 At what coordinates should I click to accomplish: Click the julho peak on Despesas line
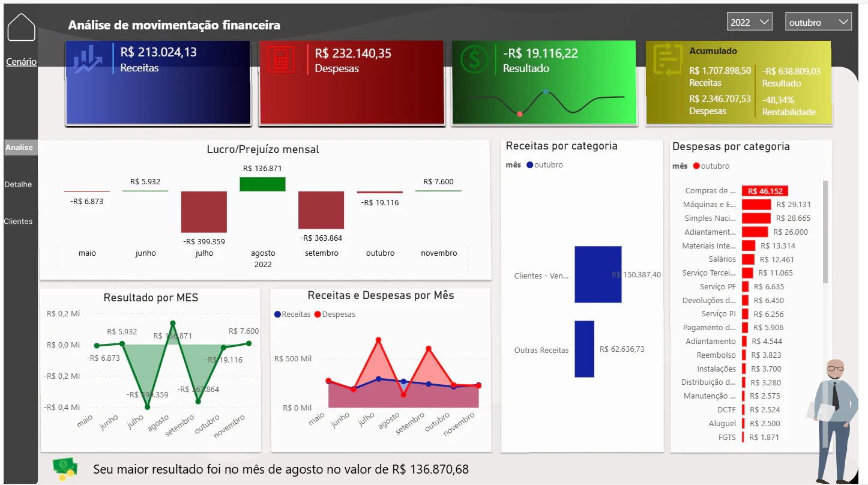coord(379,340)
